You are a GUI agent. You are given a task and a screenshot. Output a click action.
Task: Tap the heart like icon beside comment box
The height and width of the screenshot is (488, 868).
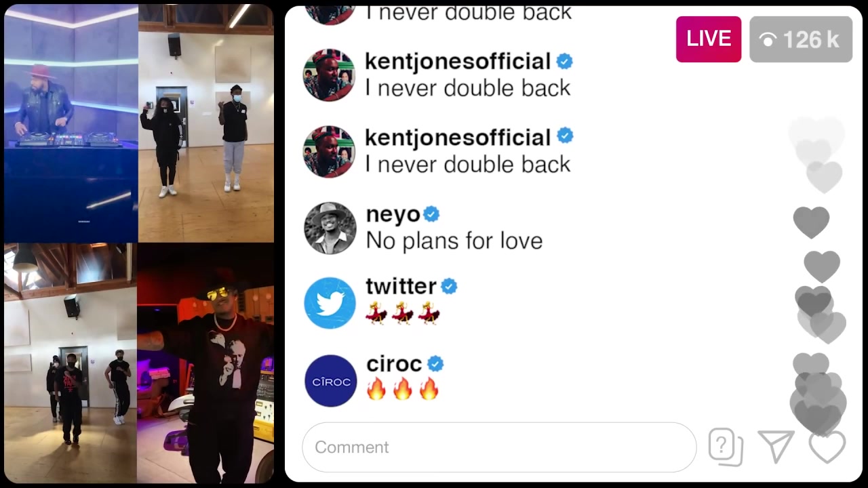(827, 447)
